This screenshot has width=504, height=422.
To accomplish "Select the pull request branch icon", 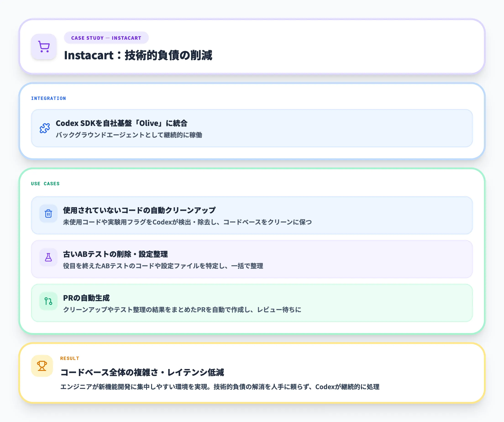I will coord(48,302).
